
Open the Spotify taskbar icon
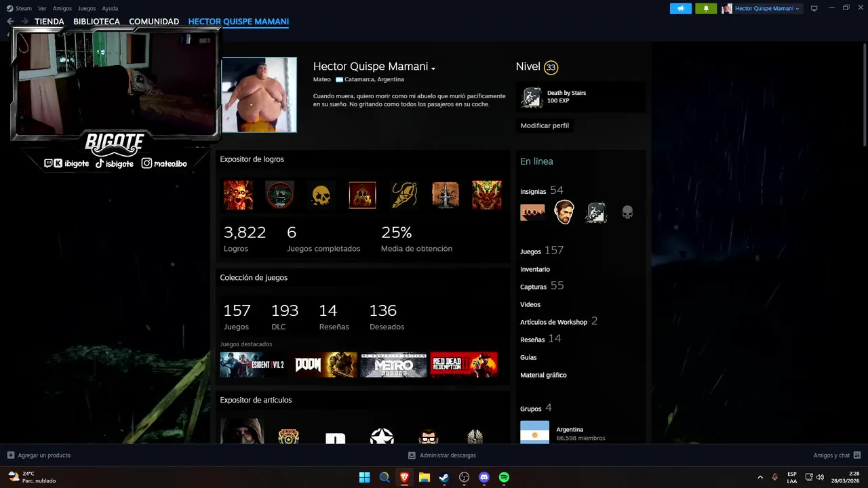pyautogui.click(x=504, y=477)
